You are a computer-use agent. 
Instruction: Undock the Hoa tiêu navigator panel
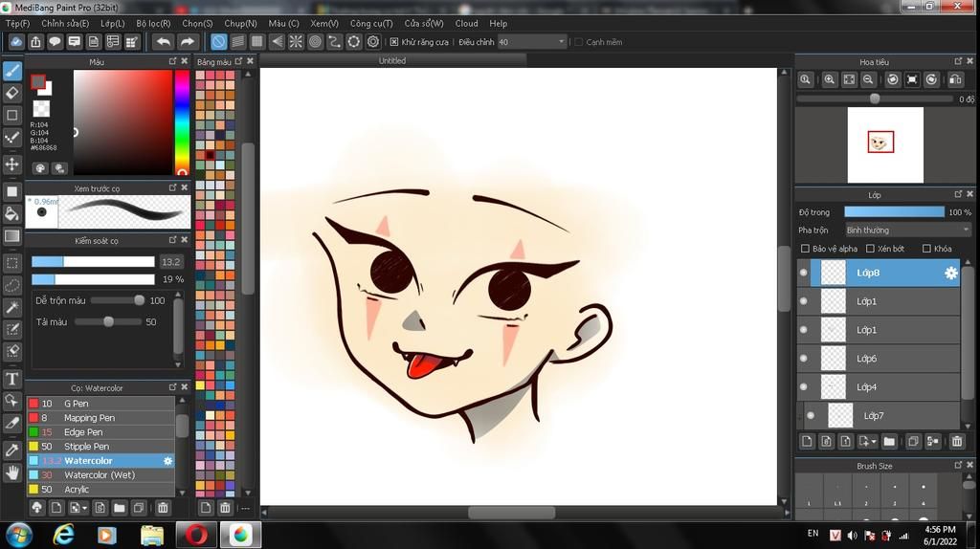click(x=958, y=61)
